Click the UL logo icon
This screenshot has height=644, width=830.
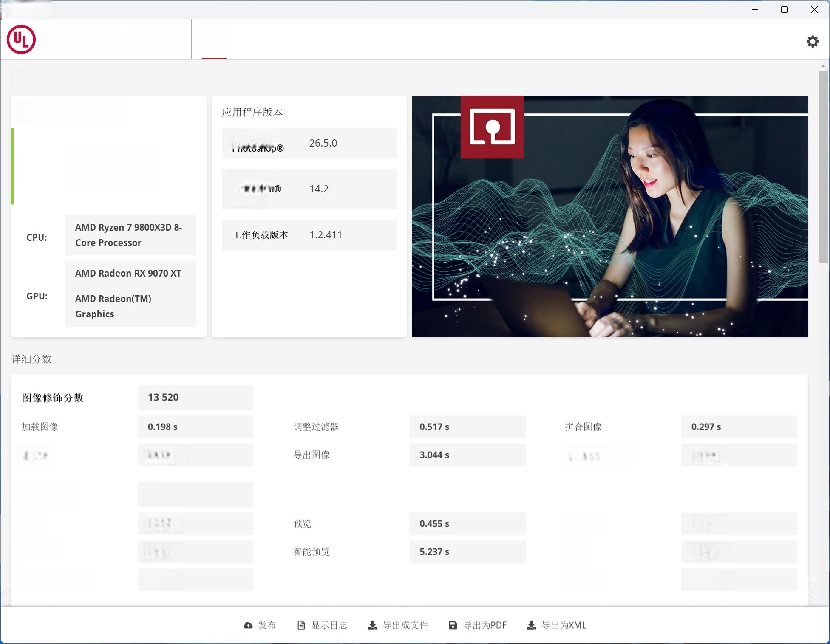pyautogui.click(x=21, y=40)
